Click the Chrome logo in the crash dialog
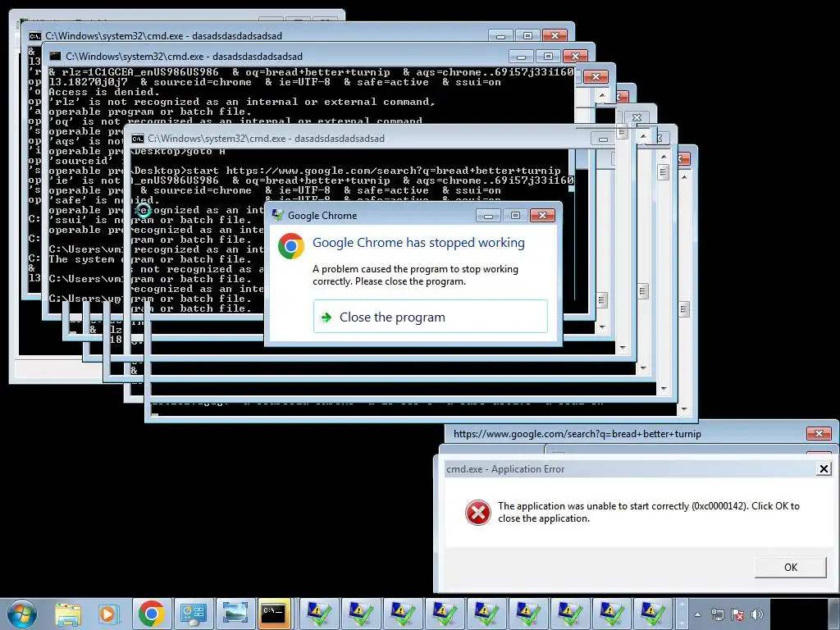The image size is (840, 630). tap(291, 246)
